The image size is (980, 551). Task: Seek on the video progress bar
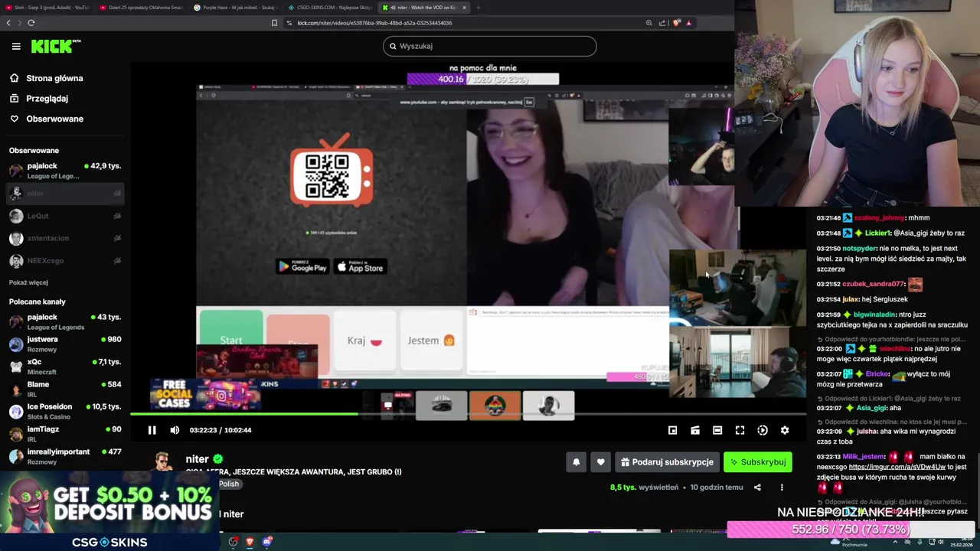click(x=468, y=414)
